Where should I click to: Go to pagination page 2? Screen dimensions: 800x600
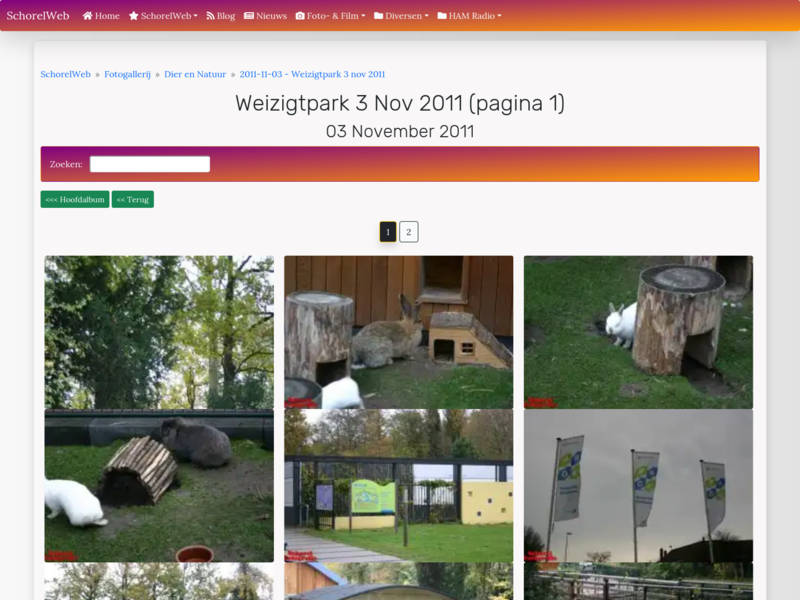pos(409,232)
